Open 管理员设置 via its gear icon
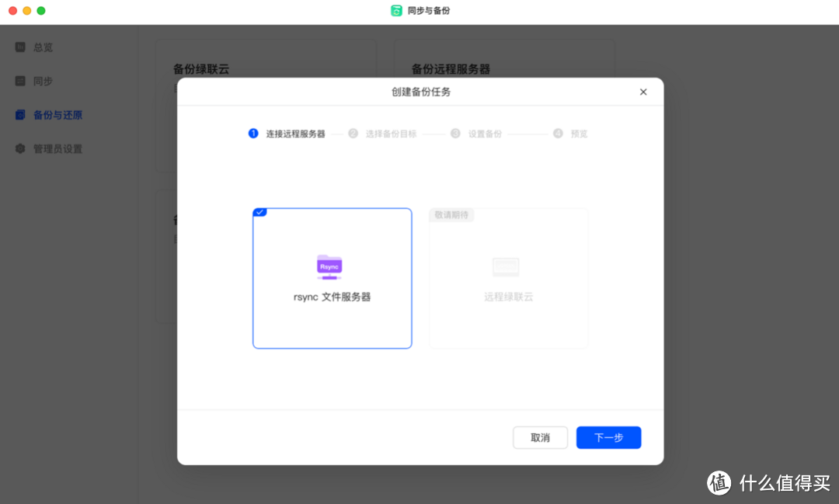 [x=21, y=148]
